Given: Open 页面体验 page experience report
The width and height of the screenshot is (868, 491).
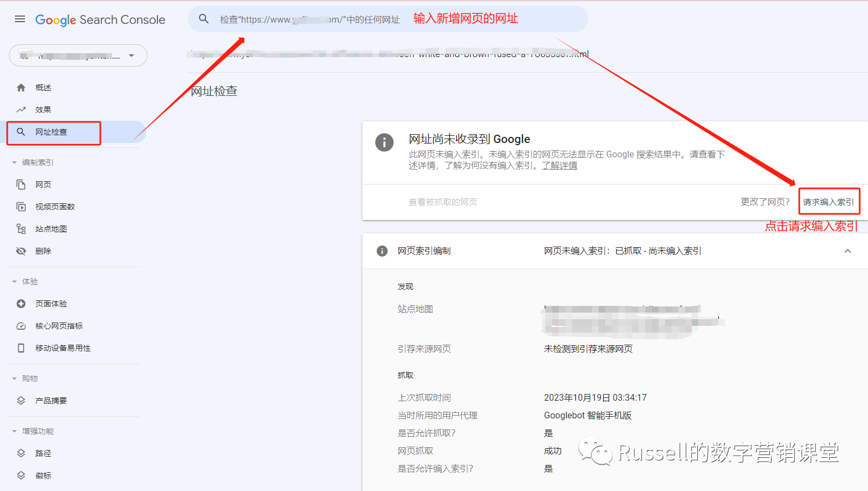Looking at the screenshot, I should coord(21,303).
